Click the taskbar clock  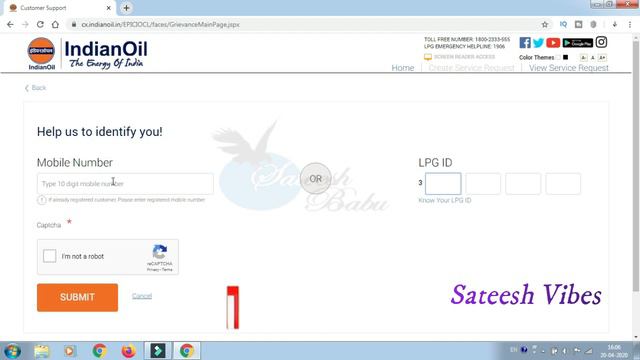(x=614, y=351)
